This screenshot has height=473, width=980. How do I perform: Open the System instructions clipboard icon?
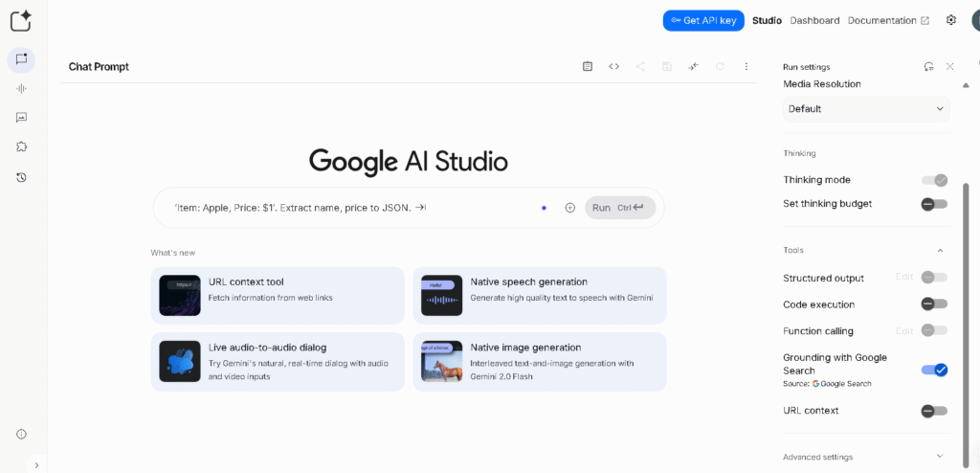coord(588,66)
